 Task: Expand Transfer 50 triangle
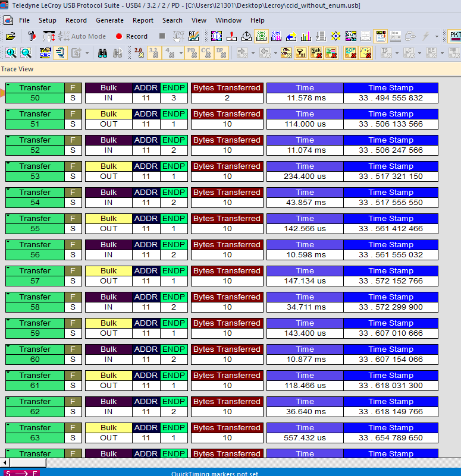[8, 85]
